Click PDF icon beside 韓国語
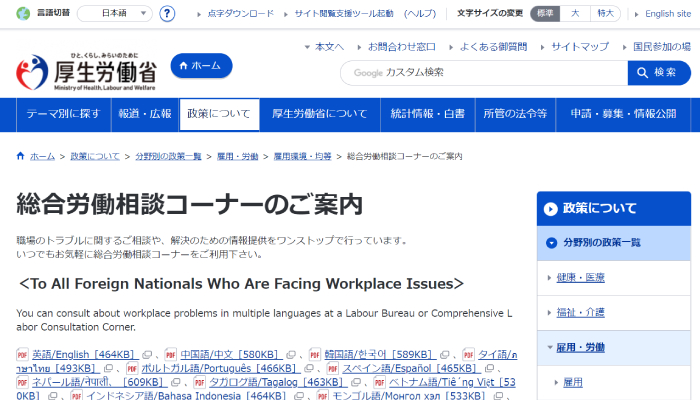 315,354
